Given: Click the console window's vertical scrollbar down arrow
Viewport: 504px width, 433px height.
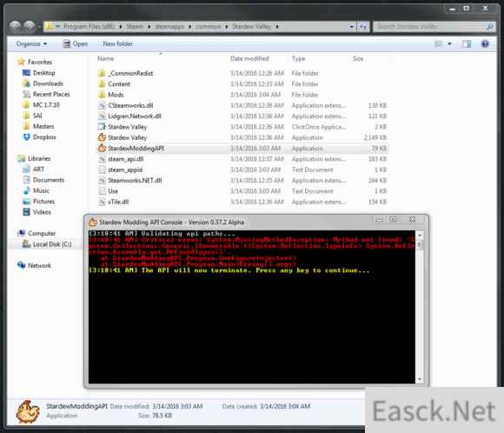Looking at the screenshot, I should pos(420,380).
